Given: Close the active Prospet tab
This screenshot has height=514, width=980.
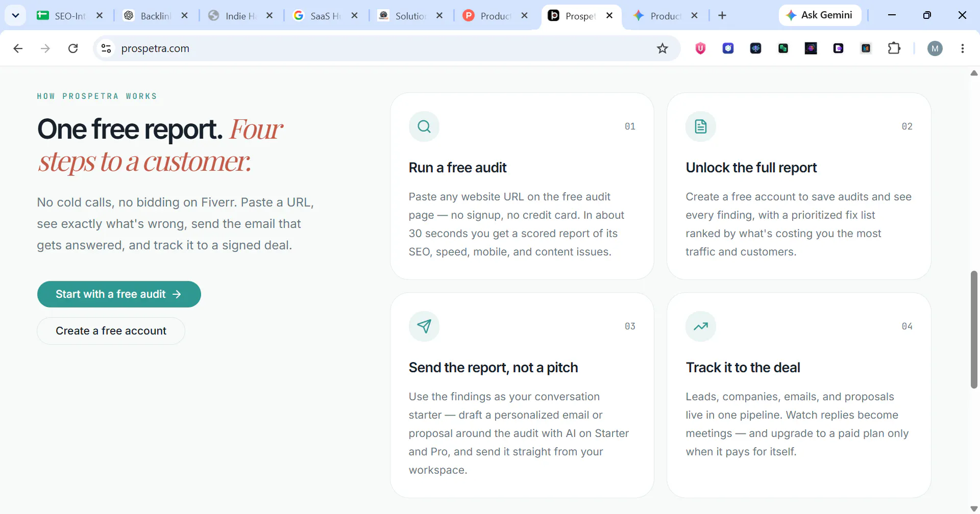Looking at the screenshot, I should pyautogui.click(x=609, y=16).
